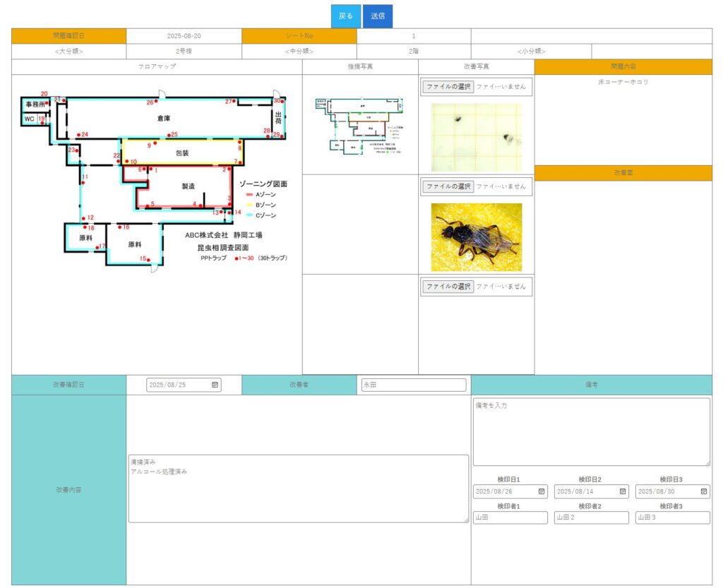Choose file for the first 改善写真
This screenshot has width=723, height=588.
coord(448,87)
